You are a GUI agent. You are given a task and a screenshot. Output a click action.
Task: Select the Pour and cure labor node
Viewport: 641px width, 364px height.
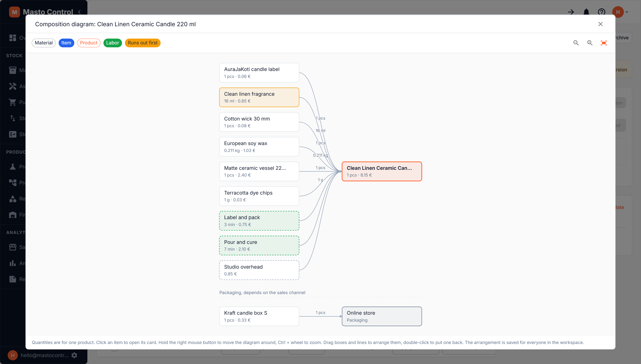(259, 246)
